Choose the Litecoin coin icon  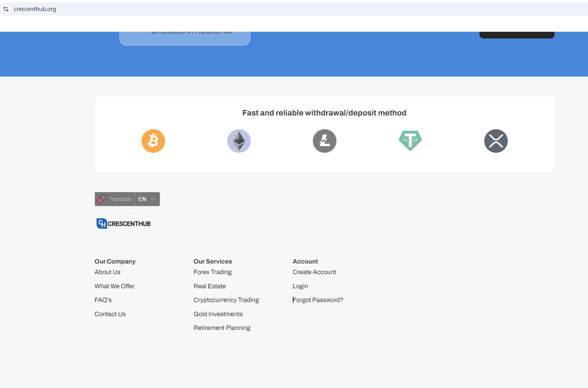point(325,141)
